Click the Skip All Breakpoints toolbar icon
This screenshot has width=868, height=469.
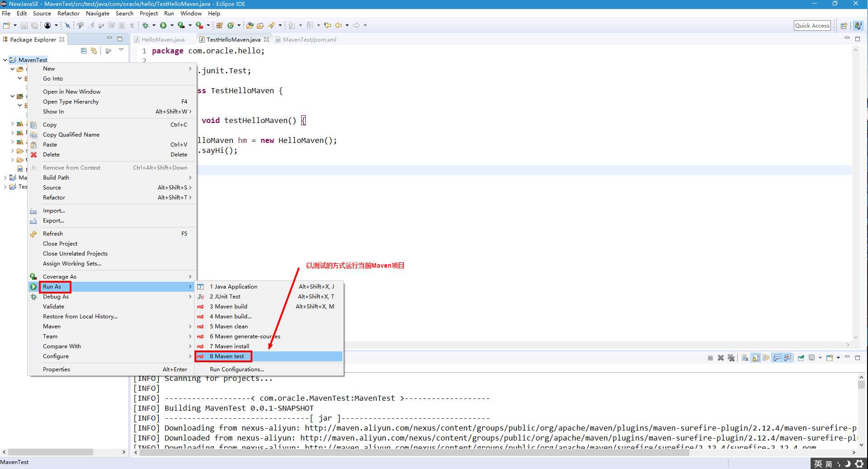(67, 25)
